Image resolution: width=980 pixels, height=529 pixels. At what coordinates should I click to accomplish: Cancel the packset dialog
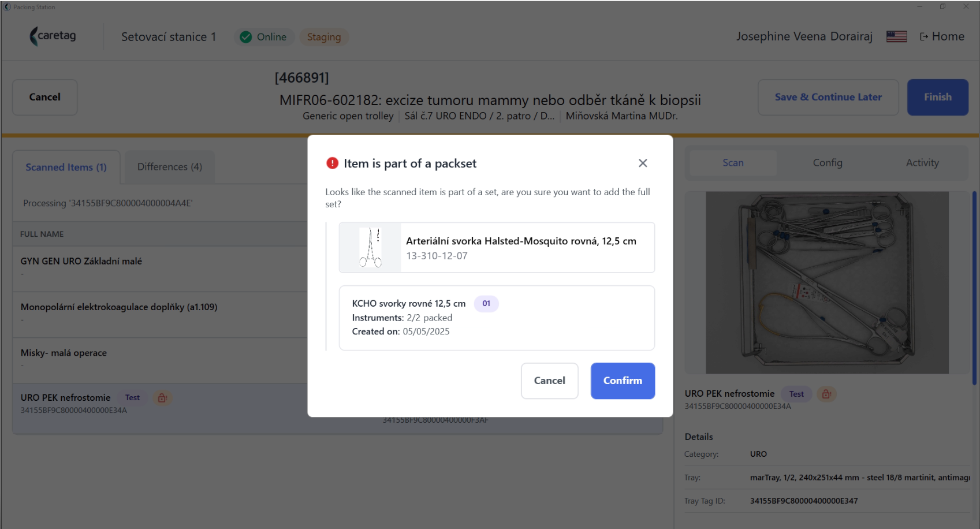click(x=549, y=381)
